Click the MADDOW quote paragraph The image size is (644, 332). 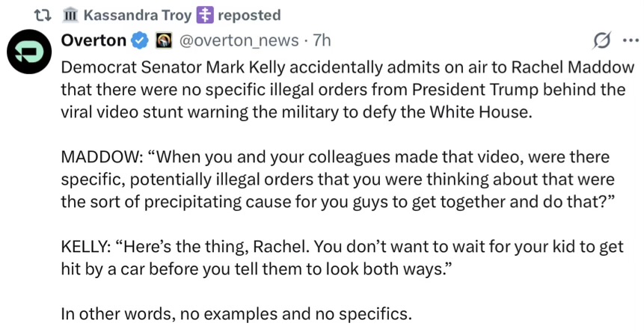click(x=335, y=179)
